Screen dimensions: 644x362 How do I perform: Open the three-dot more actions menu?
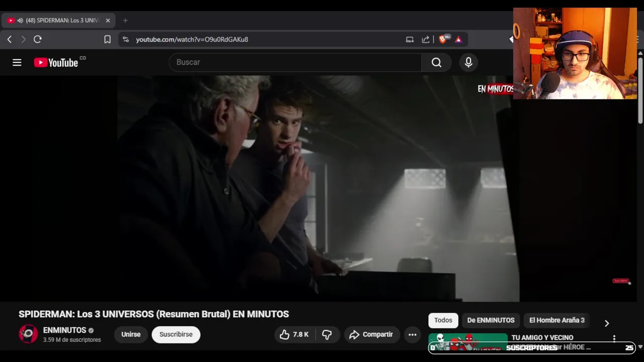click(413, 334)
